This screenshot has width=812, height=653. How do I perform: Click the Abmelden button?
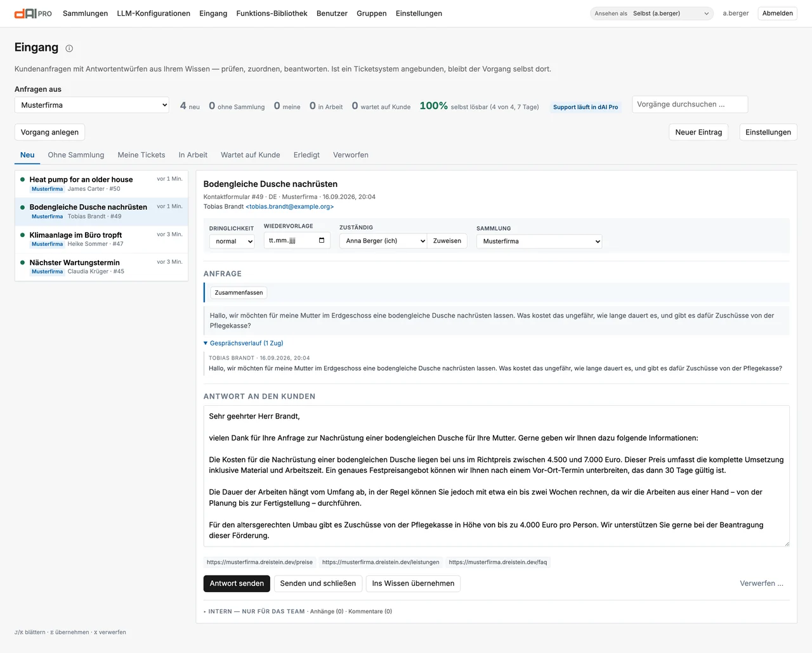click(x=778, y=13)
